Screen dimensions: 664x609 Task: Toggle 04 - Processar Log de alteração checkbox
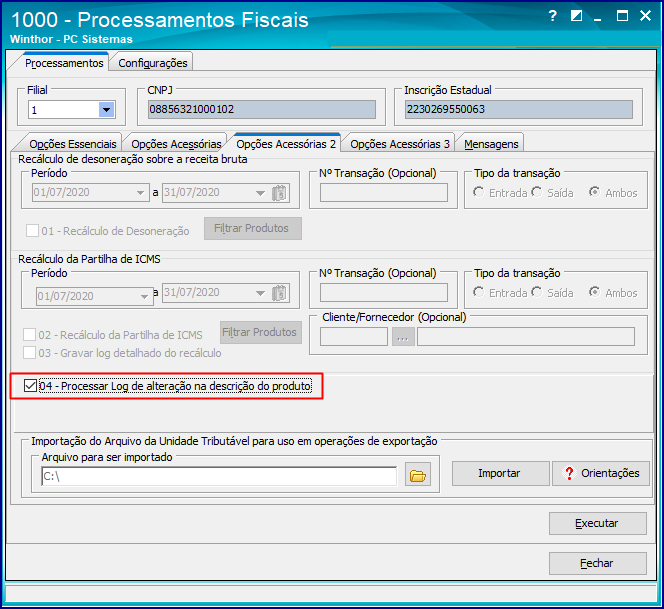point(30,386)
